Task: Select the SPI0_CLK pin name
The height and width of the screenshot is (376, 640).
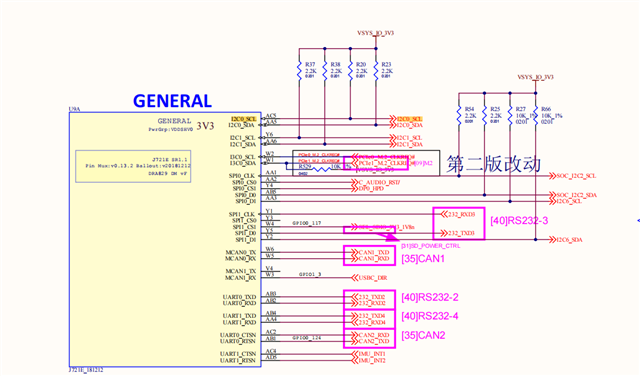Action: (242, 176)
